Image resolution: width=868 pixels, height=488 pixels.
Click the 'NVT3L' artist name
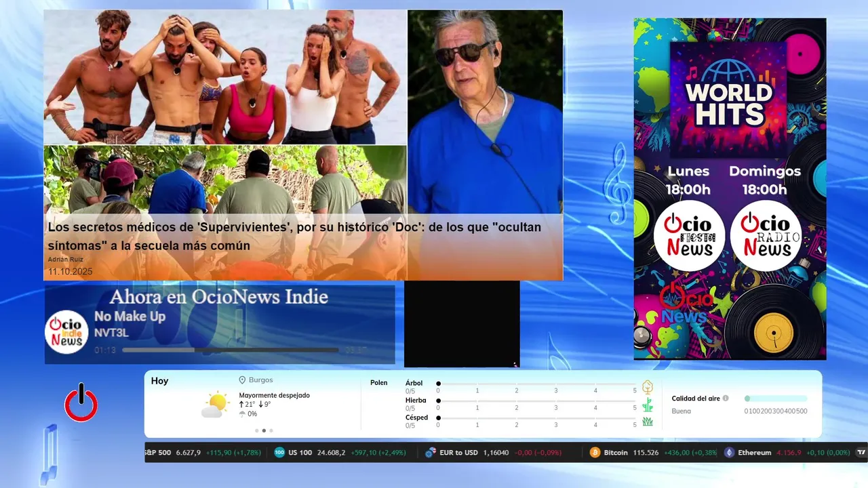click(x=111, y=333)
